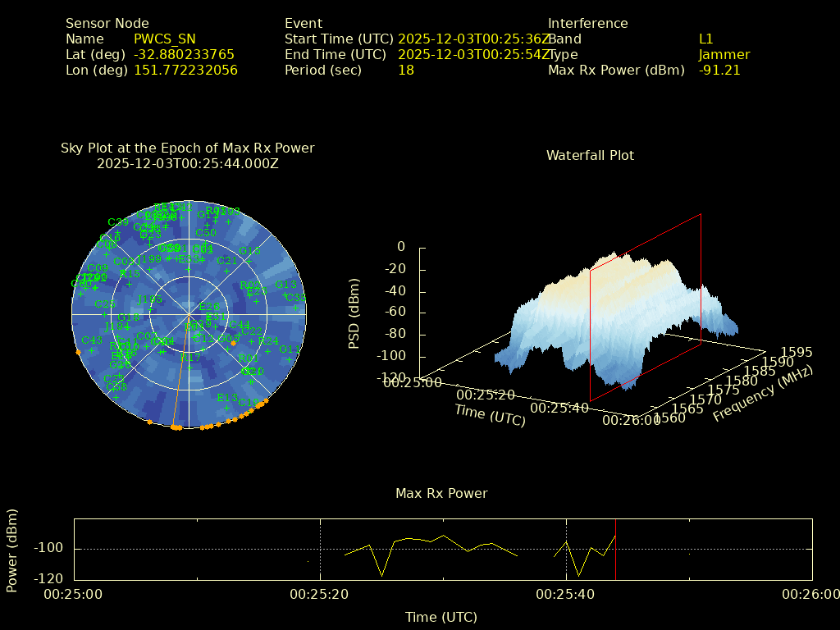Screen dimensions: 840x630
Task: Click the G11 satellite marker
Action: (289, 358)
